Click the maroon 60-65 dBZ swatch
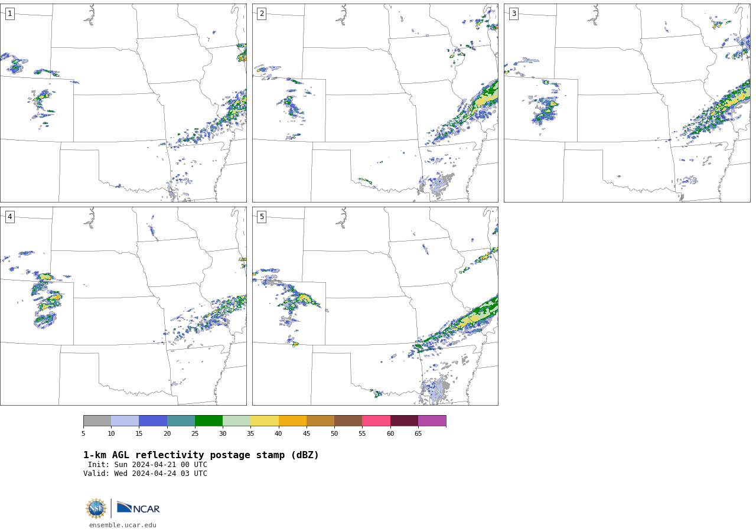756x532 pixels. (404, 421)
